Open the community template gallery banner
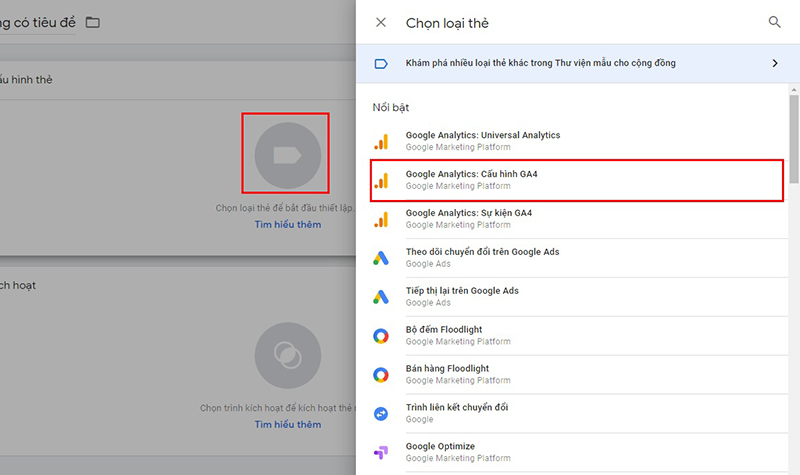800x475 pixels. (x=578, y=63)
